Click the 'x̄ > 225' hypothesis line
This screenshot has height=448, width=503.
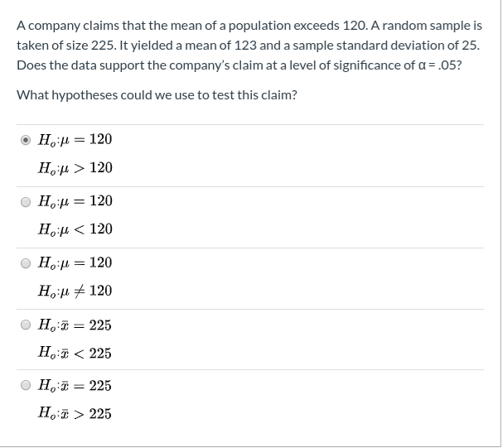75,413
